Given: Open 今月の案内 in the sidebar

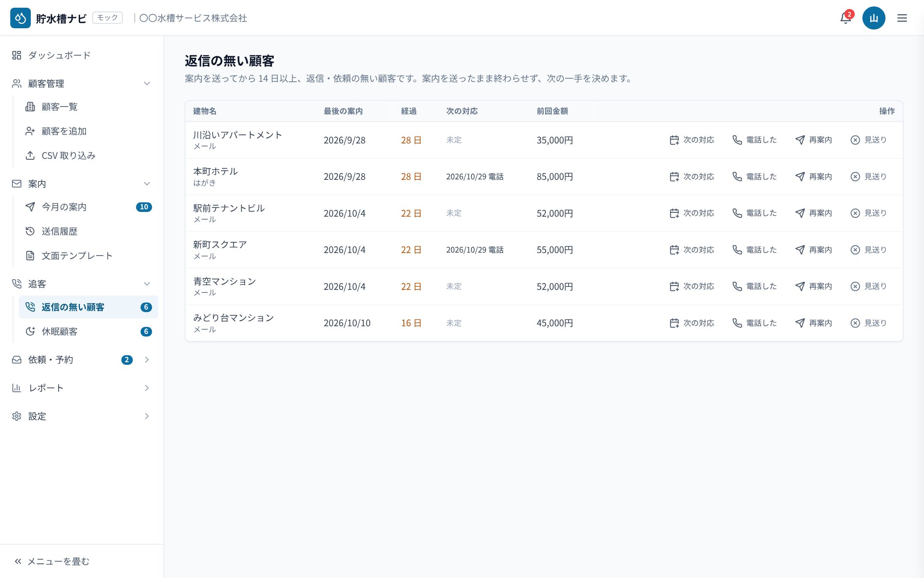Looking at the screenshot, I should click(88, 207).
